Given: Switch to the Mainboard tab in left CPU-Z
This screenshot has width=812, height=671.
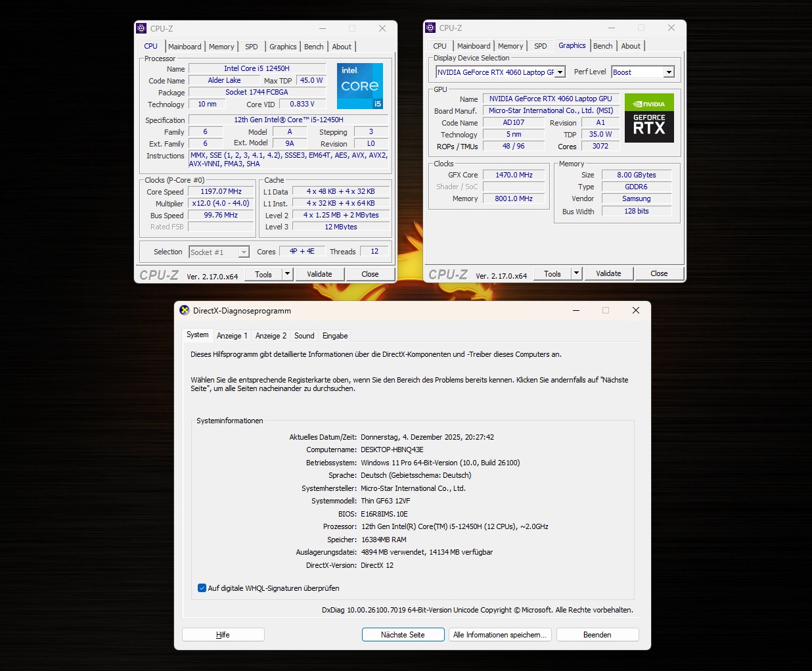Looking at the screenshot, I should 185,46.
